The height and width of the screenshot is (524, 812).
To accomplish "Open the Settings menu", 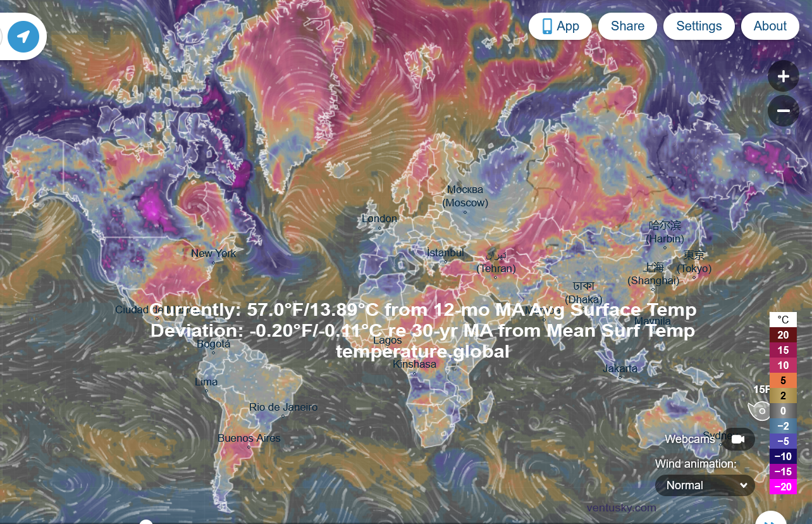I will coord(699,26).
